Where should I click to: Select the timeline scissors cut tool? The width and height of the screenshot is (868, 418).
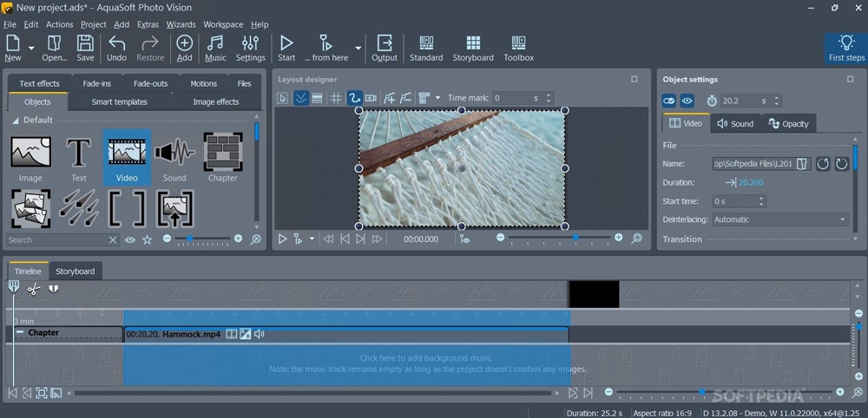[34, 289]
